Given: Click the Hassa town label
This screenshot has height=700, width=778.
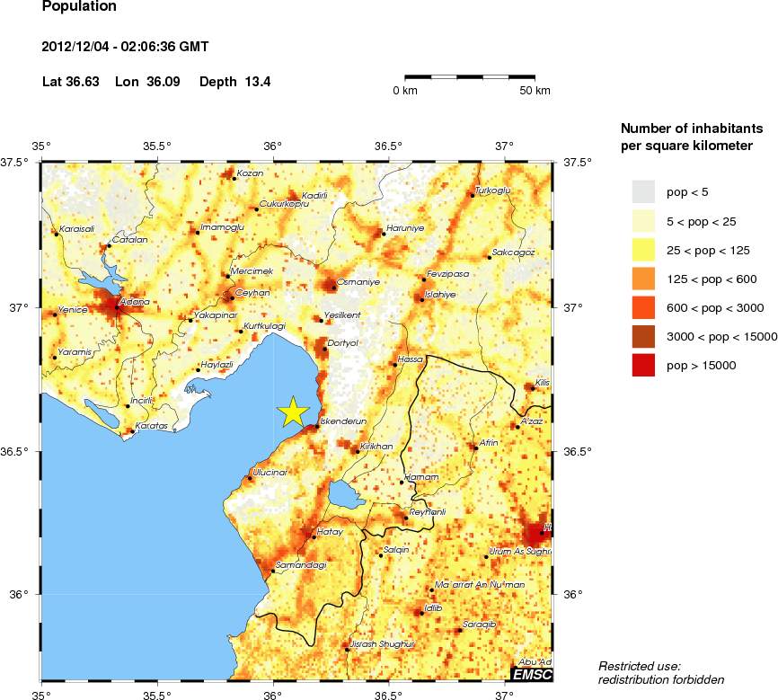Looking at the screenshot, I should [411, 359].
